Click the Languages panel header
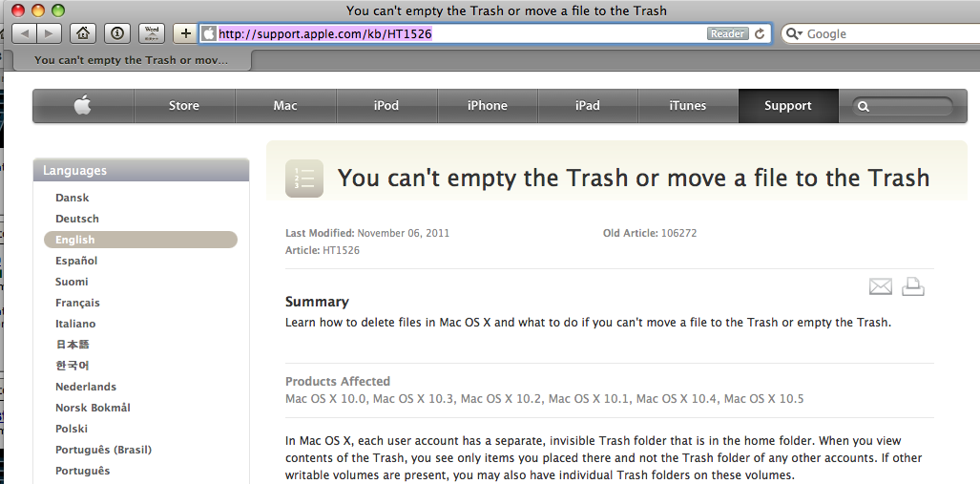 click(141, 170)
